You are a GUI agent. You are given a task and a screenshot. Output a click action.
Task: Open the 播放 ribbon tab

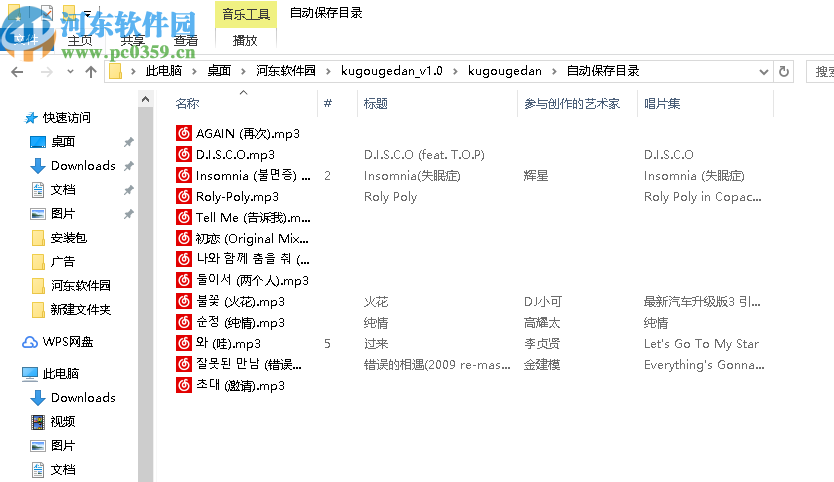click(x=245, y=40)
